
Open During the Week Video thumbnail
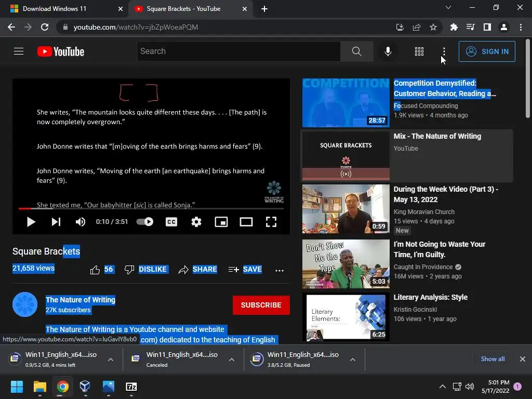[345, 209]
